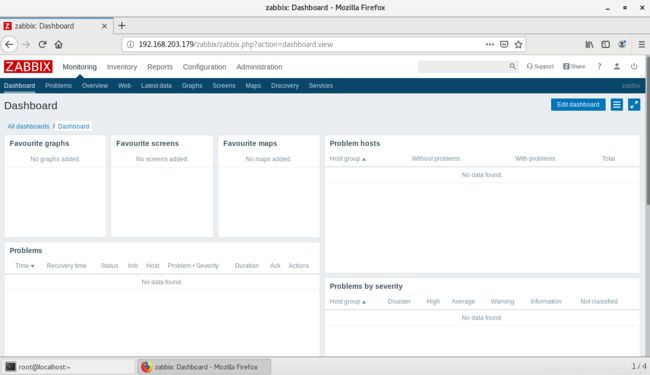Open the Maps submenu
The width and height of the screenshot is (650, 375).
[x=253, y=85]
